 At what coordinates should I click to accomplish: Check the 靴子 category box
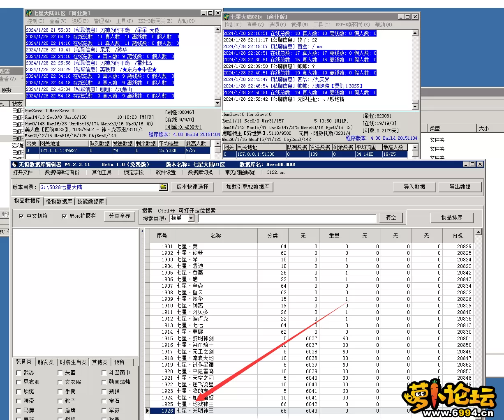pyautogui.click(x=60, y=401)
